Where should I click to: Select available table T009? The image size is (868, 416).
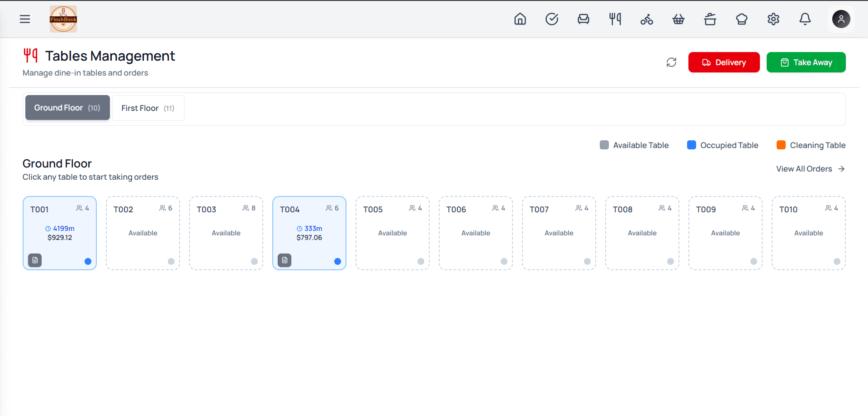[726, 233]
